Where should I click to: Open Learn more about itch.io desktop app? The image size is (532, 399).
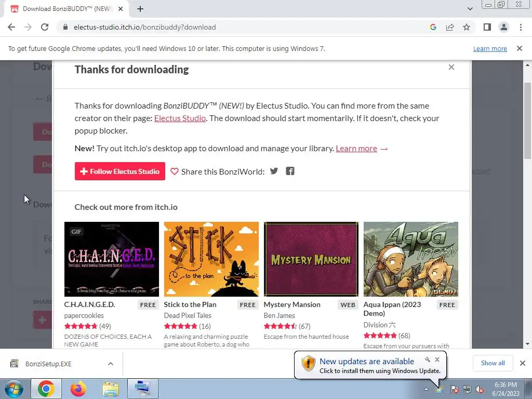point(356,149)
